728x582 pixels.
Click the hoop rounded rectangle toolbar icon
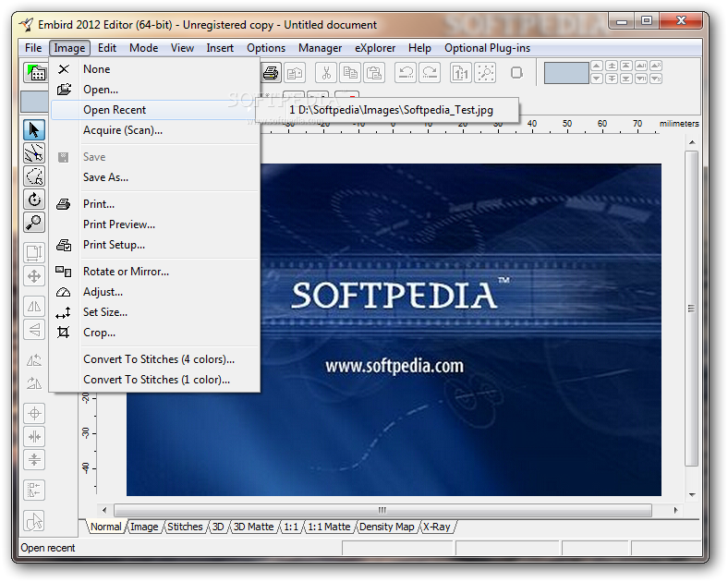[x=516, y=73]
